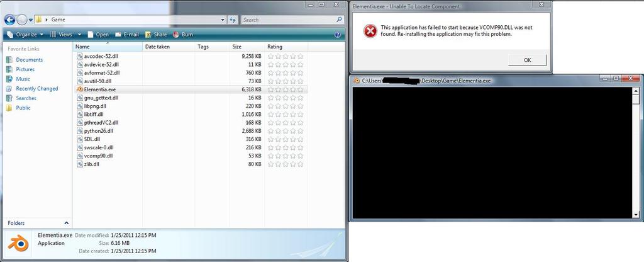Image resolution: width=644 pixels, height=262 pixels.
Task: Open Public in Favorite Links
Action: coord(23,107)
